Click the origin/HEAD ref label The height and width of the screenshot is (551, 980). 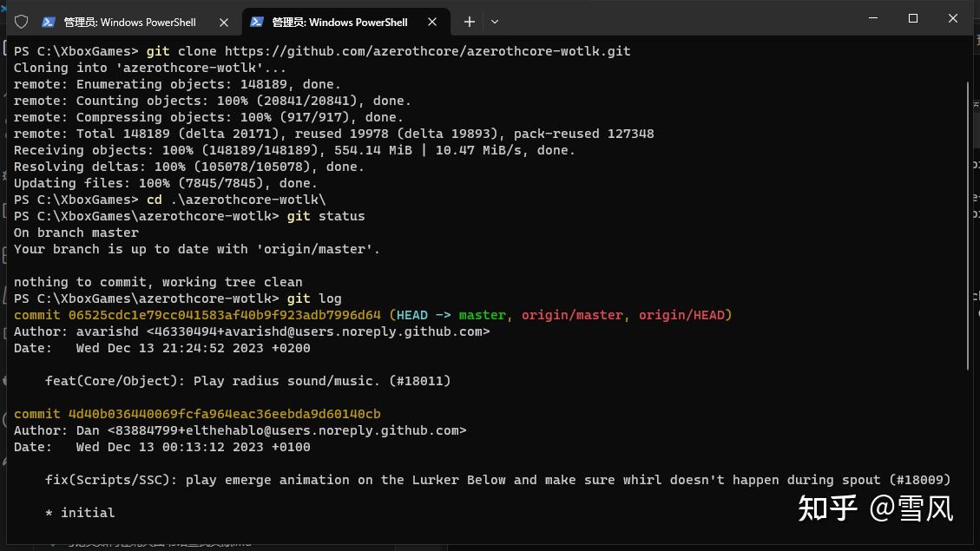[x=682, y=315]
